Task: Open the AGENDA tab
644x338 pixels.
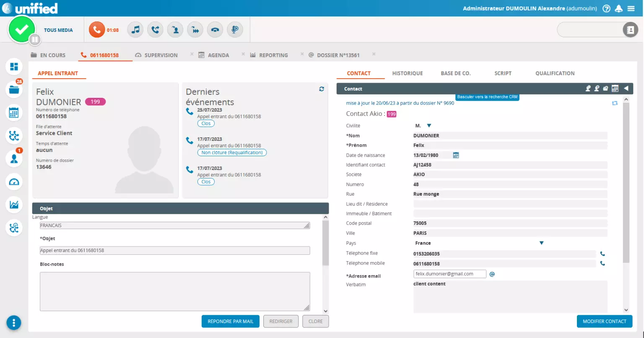Action: pyautogui.click(x=214, y=55)
